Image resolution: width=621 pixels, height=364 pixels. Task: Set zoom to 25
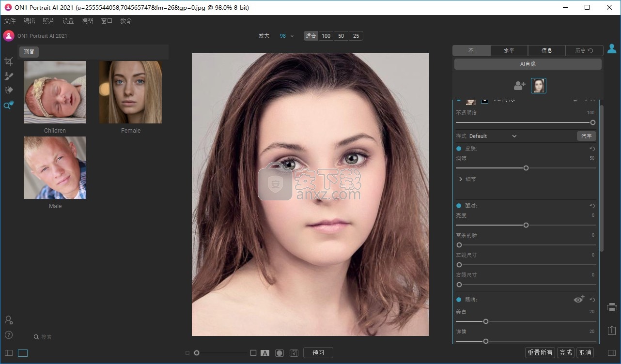(x=356, y=36)
